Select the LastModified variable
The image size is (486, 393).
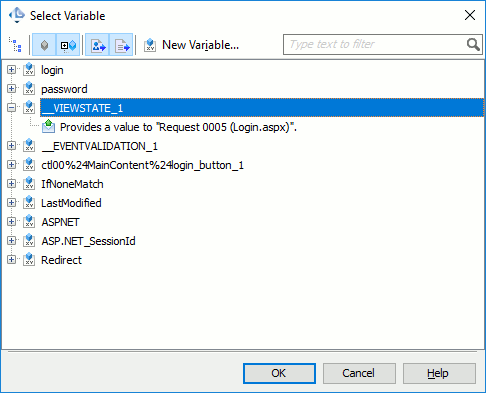point(71,203)
